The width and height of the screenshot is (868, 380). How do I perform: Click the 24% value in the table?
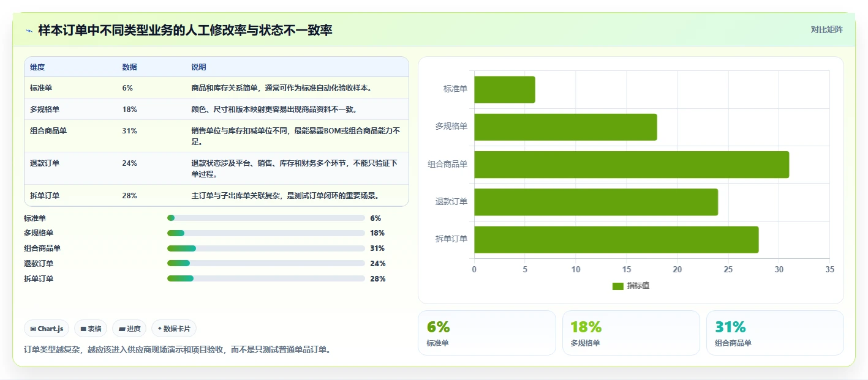coord(129,163)
